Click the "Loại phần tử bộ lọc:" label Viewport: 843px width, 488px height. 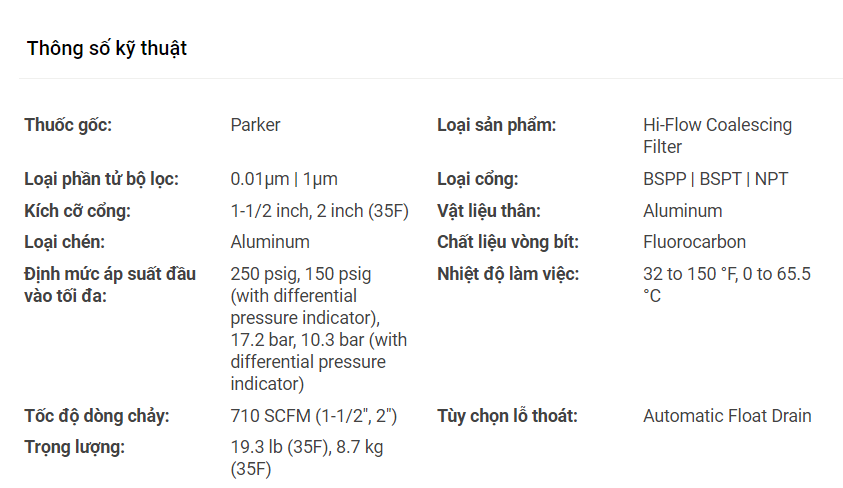pos(101,179)
